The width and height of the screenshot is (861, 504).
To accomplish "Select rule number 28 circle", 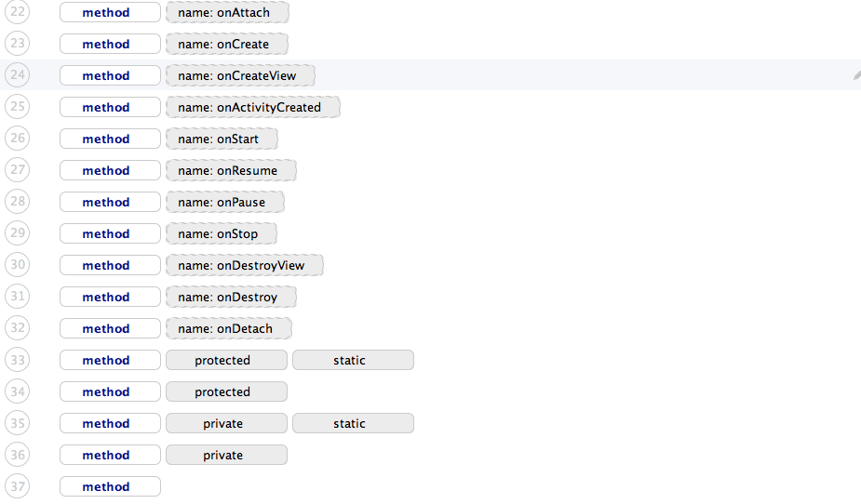I will click(x=18, y=201).
